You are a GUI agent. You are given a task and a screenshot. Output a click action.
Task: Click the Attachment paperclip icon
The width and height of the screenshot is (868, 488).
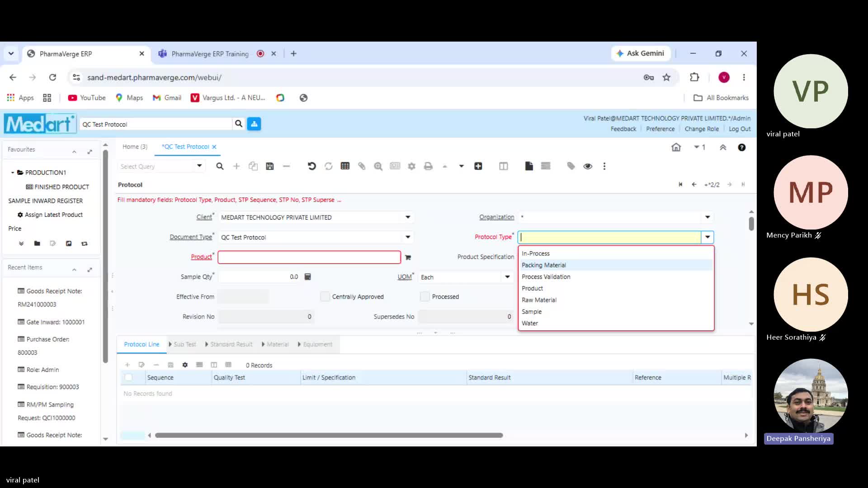[x=362, y=166]
